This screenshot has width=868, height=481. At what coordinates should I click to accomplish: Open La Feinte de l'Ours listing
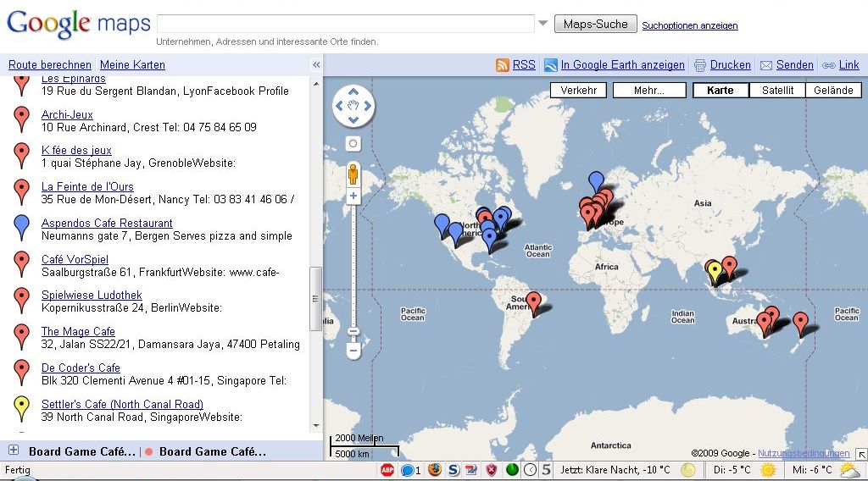click(87, 187)
